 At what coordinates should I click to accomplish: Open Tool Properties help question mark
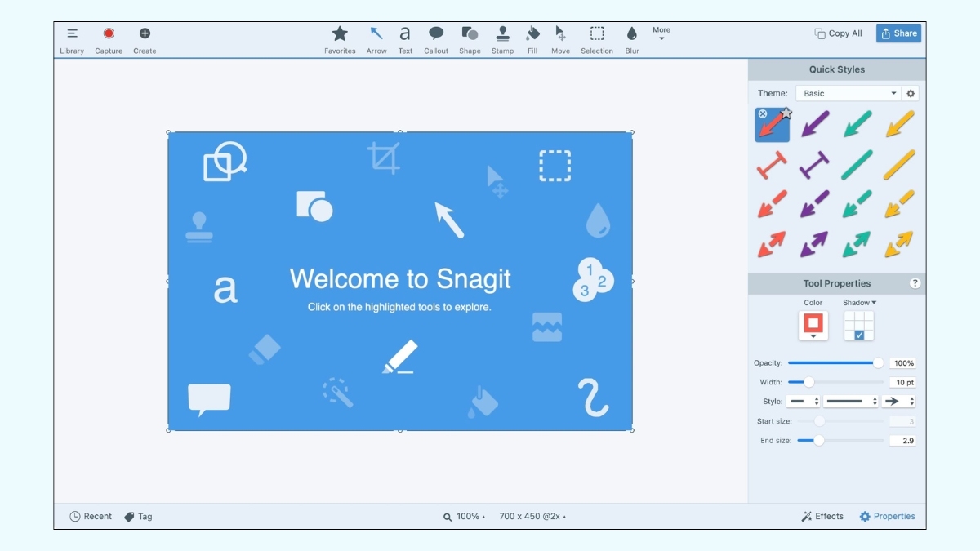[x=915, y=283]
